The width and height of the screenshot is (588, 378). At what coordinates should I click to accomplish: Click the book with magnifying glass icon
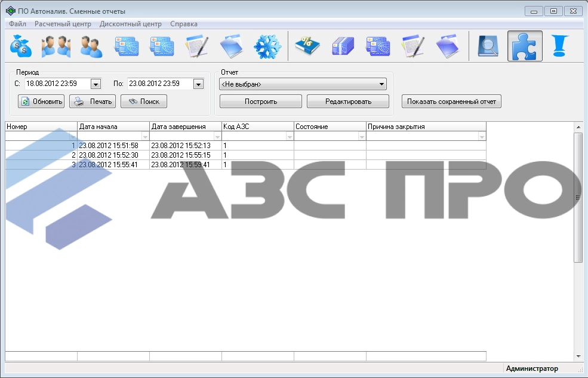(488, 46)
